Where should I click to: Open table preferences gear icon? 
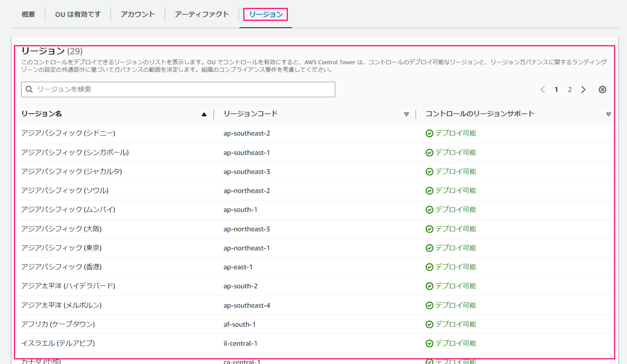pyautogui.click(x=602, y=90)
